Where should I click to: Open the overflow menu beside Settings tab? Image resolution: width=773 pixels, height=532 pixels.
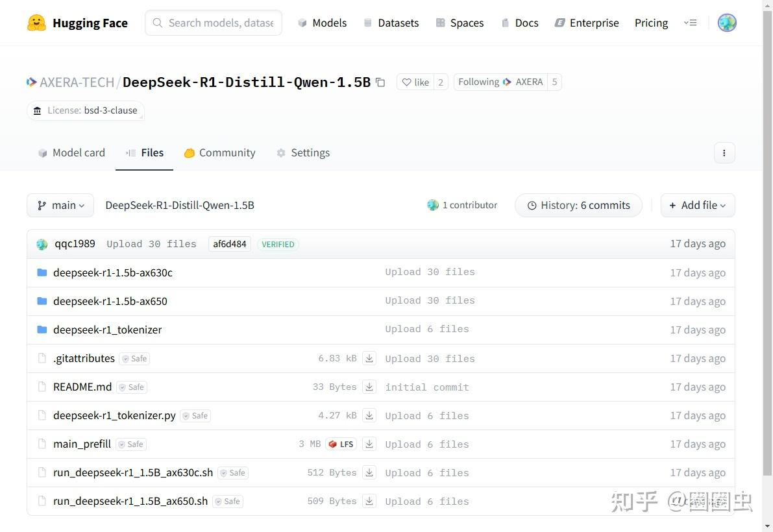click(724, 152)
